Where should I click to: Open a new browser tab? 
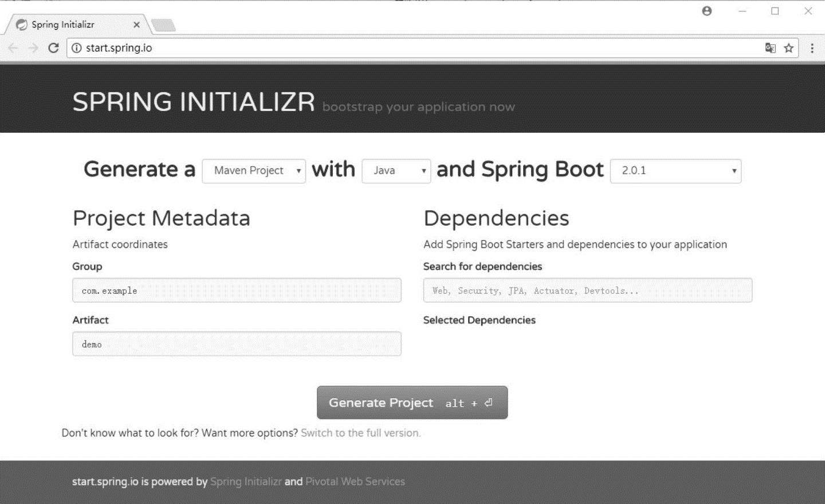(164, 25)
